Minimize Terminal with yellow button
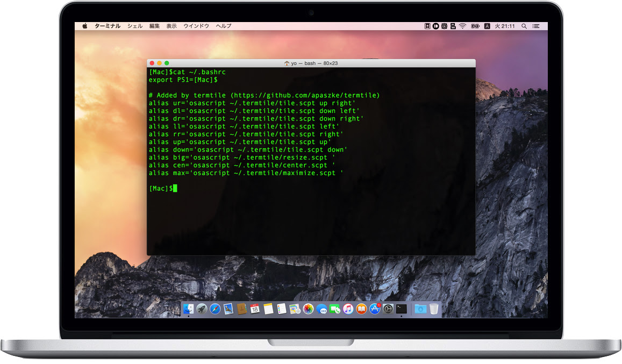 (160, 63)
